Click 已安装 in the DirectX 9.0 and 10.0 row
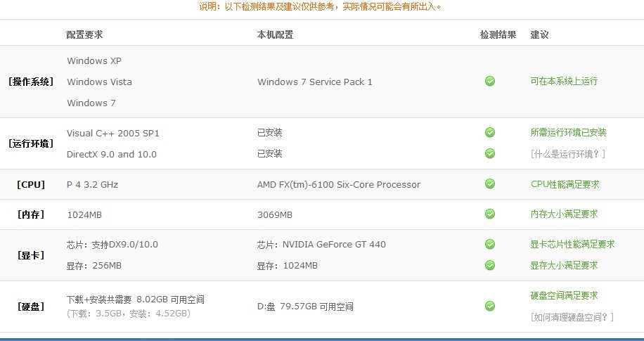The image size is (644, 341). (269, 154)
